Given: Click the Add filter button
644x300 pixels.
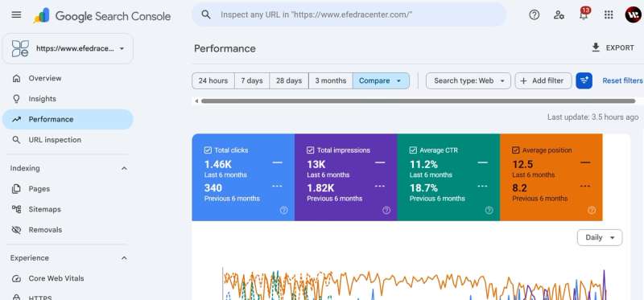Looking at the screenshot, I should 543,81.
